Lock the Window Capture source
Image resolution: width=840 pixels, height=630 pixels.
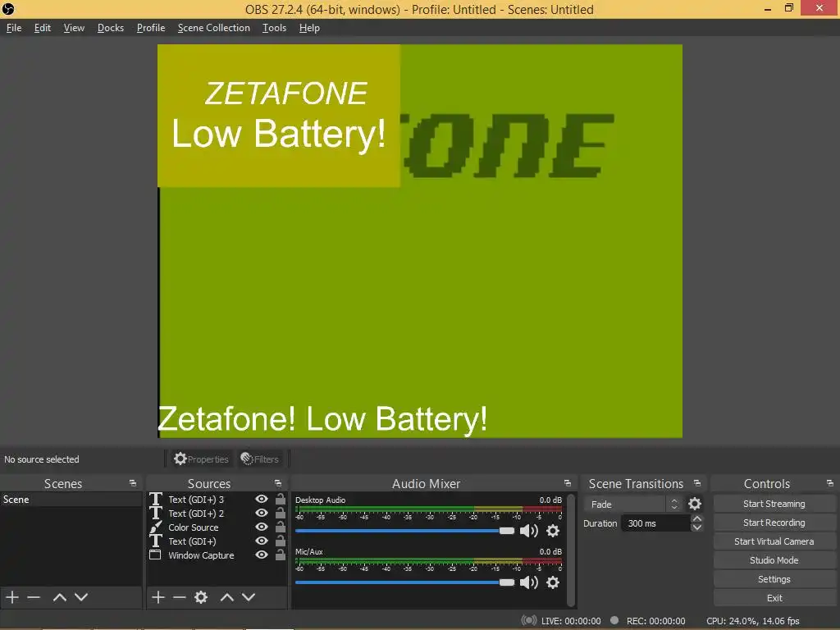pos(281,555)
